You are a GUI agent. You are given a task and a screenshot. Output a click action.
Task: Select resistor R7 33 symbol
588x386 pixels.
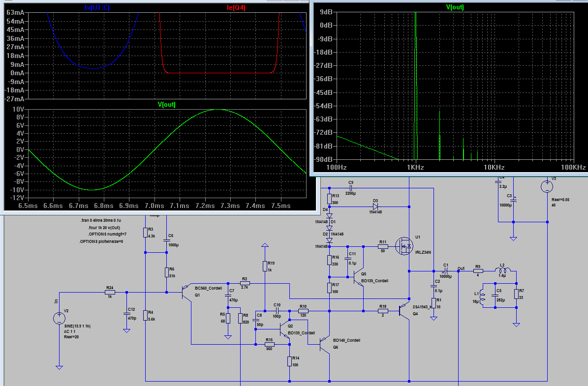516,294
